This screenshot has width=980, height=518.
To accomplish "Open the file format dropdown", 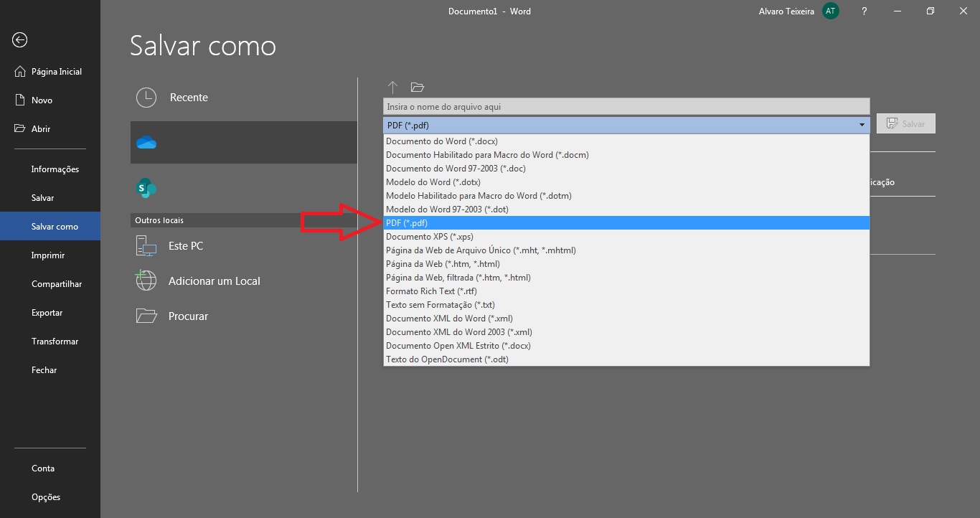I will (860, 124).
